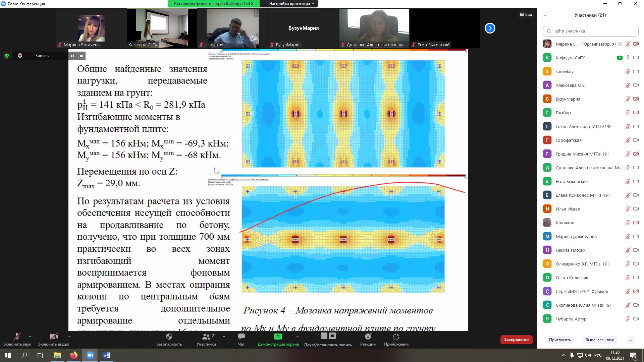Switch input language РУС in tray
This screenshot has width=644, height=362.
[598, 355]
